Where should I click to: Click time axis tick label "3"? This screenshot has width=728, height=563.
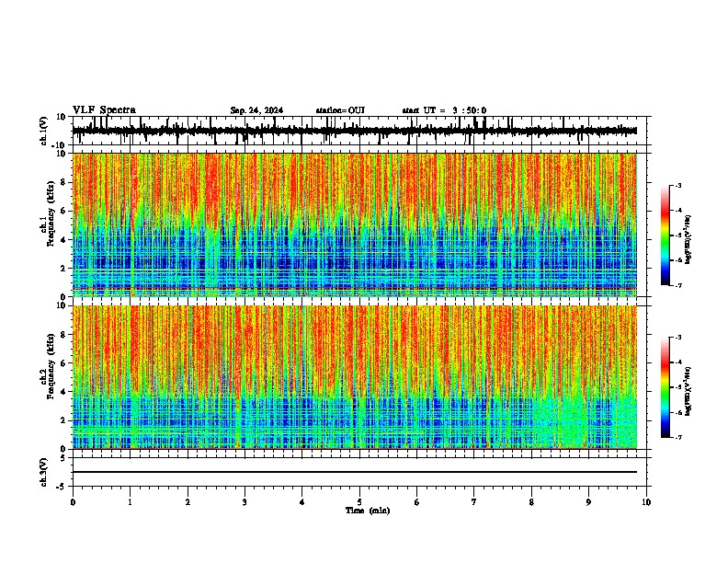(245, 502)
